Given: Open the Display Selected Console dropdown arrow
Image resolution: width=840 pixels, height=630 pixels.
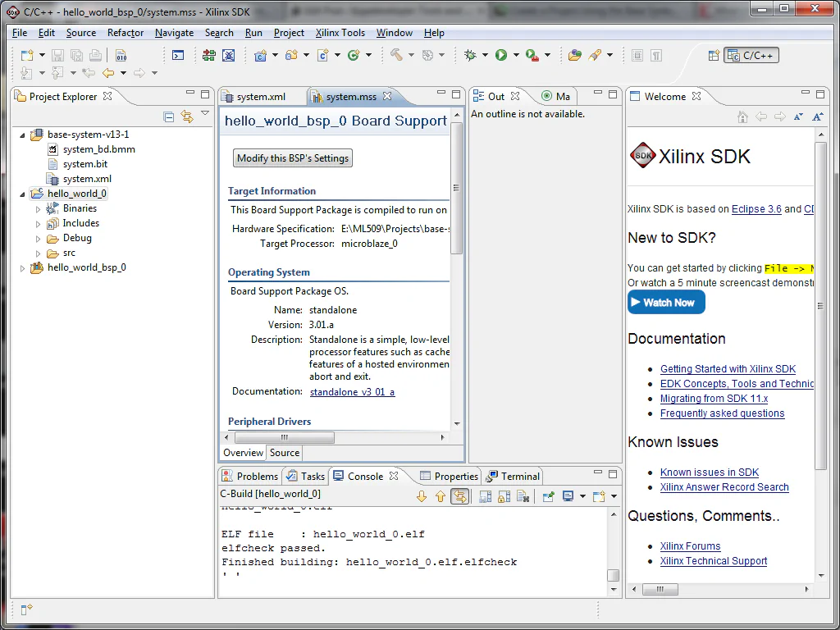Looking at the screenshot, I should tap(582, 496).
